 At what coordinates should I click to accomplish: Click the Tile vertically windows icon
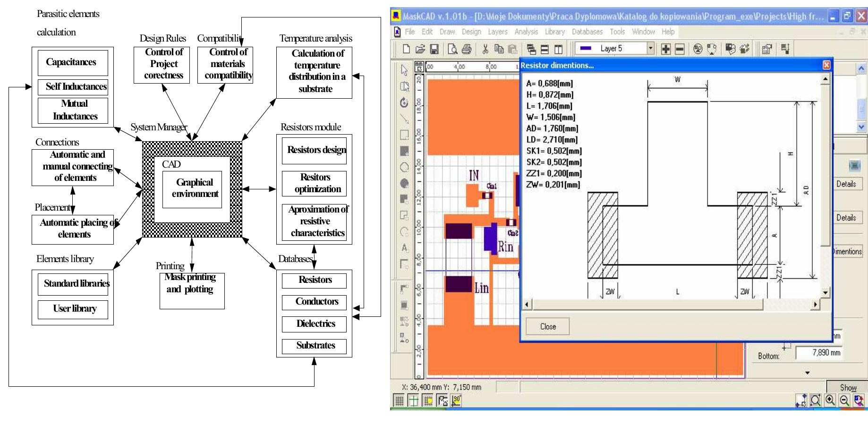[x=559, y=49]
